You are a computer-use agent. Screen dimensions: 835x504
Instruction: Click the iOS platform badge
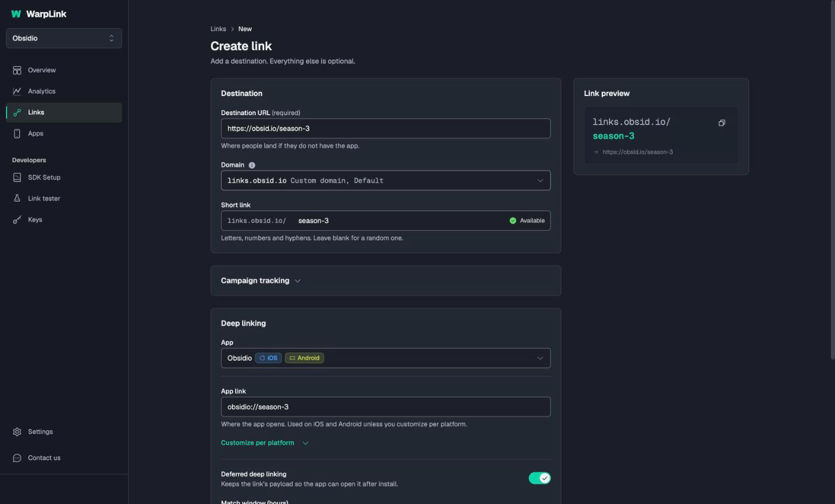(268, 358)
